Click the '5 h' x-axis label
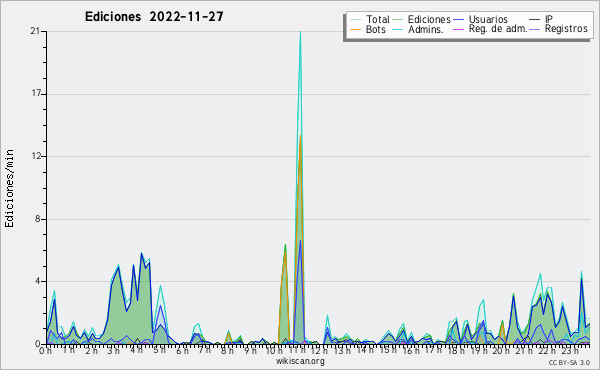 click(159, 350)
